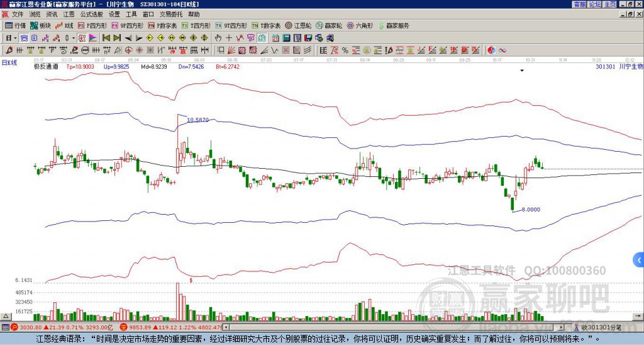Open the 日 period dropdown
The width and height of the screenshot is (644, 345).
11,38
